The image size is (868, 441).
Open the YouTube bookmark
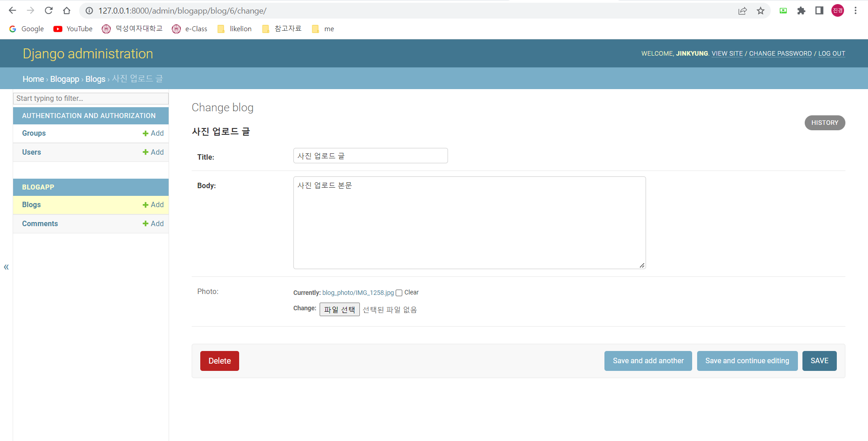(x=73, y=29)
